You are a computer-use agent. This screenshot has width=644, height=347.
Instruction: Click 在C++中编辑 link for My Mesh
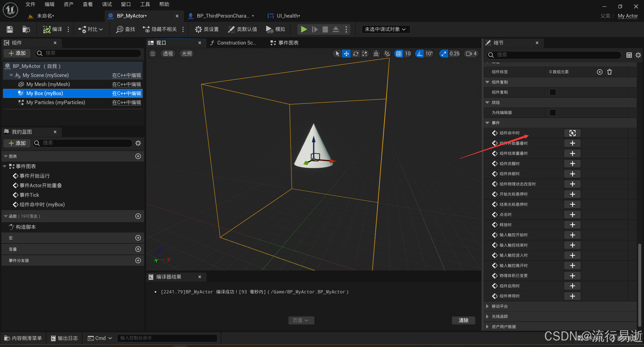point(126,84)
